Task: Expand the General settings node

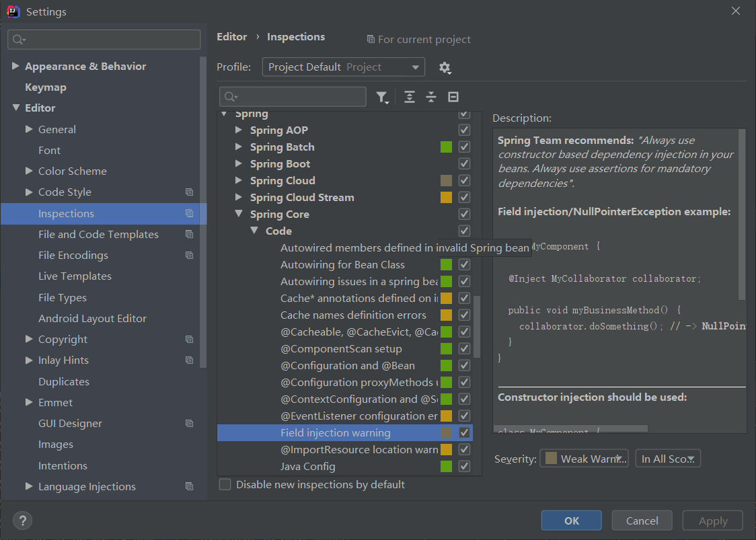Action: click(x=29, y=129)
